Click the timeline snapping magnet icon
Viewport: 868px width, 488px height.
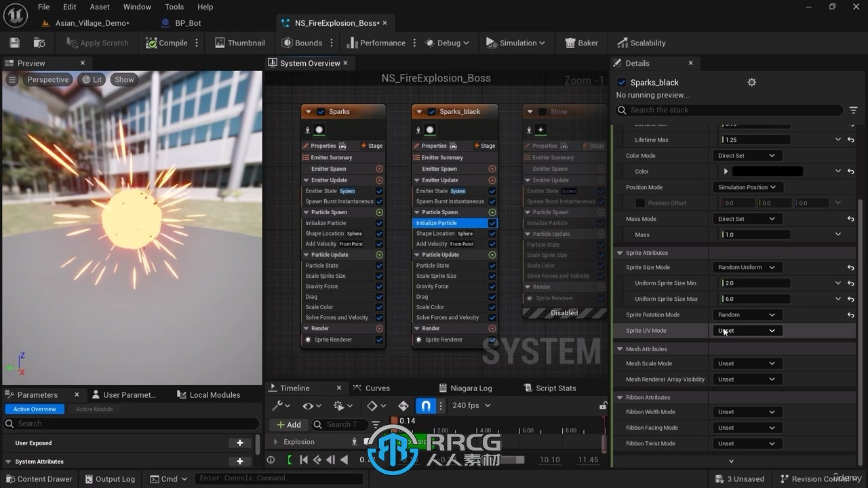tap(426, 405)
